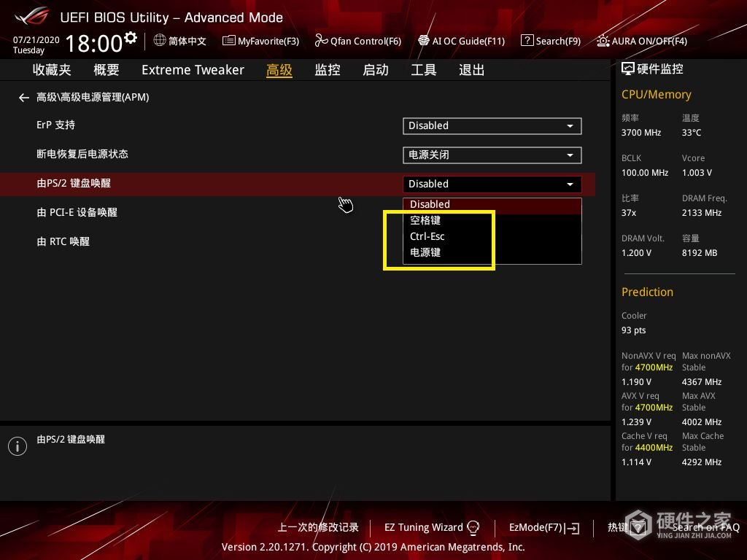Screen dimensions: 747x560
Task: Switch to EzMode(F7)
Action: 544,528
